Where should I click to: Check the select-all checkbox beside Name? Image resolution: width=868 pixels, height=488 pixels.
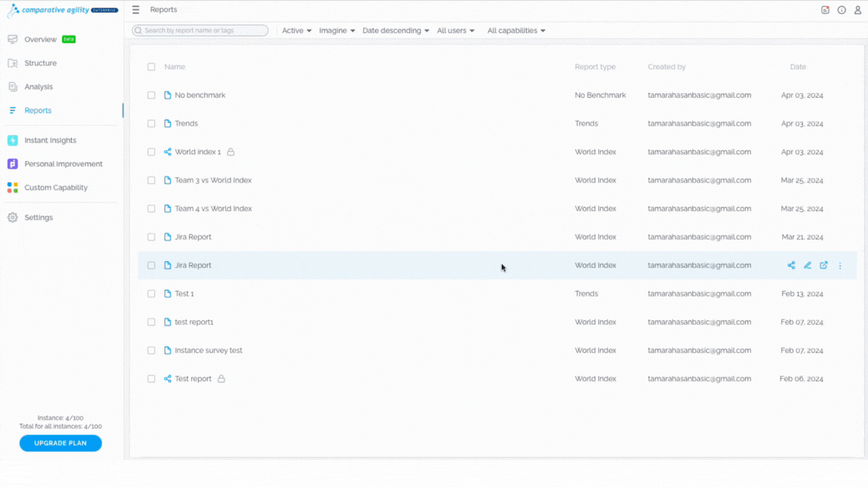[x=151, y=67]
